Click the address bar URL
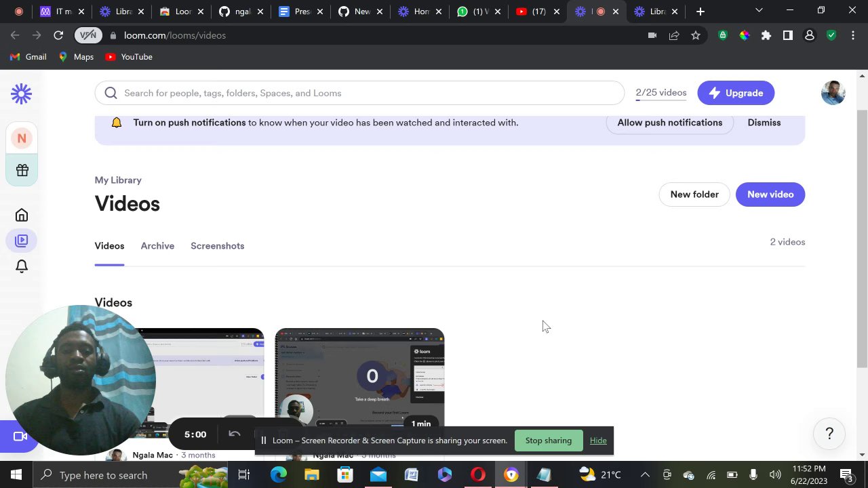 pyautogui.click(x=175, y=35)
